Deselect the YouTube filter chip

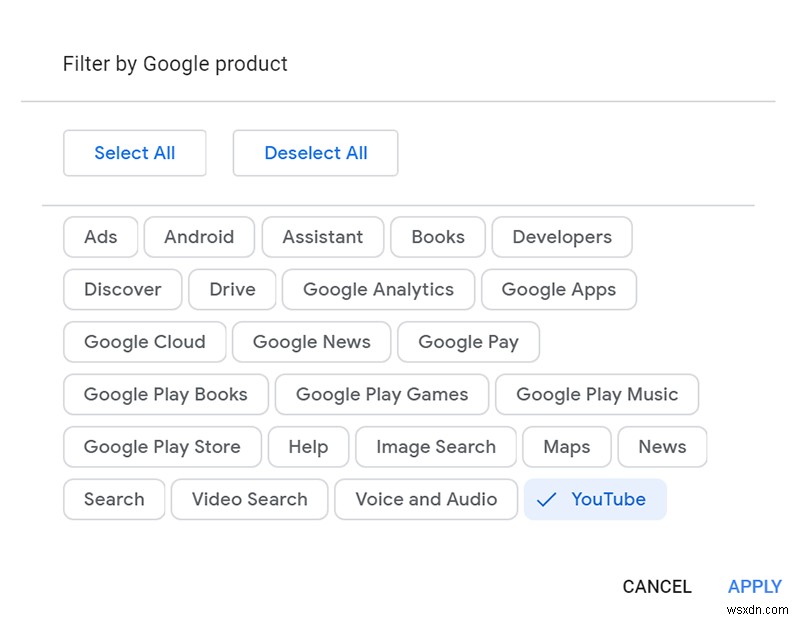tap(595, 499)
